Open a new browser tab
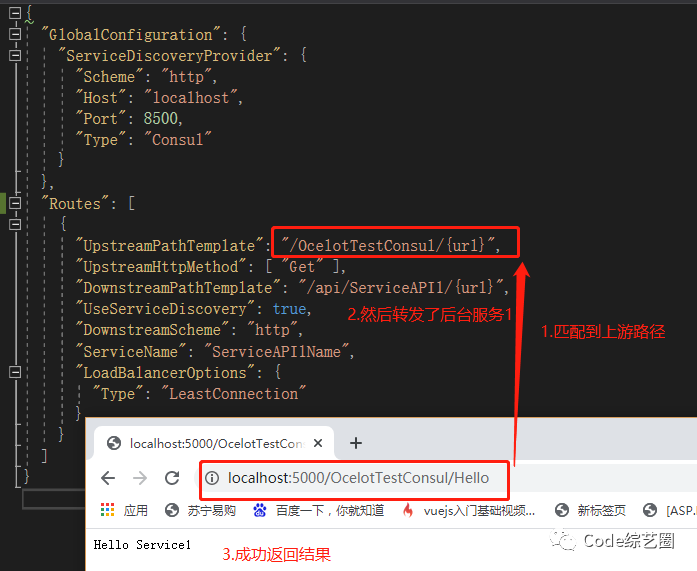Viewport: 697px width, 571px height. [356, 443]
